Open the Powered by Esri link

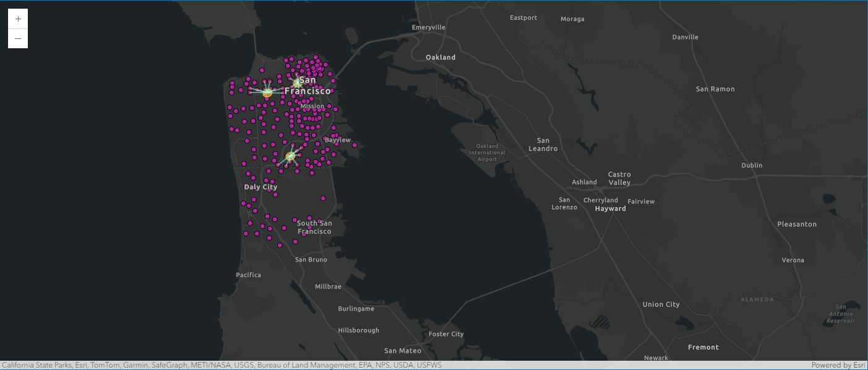(838, 365)
